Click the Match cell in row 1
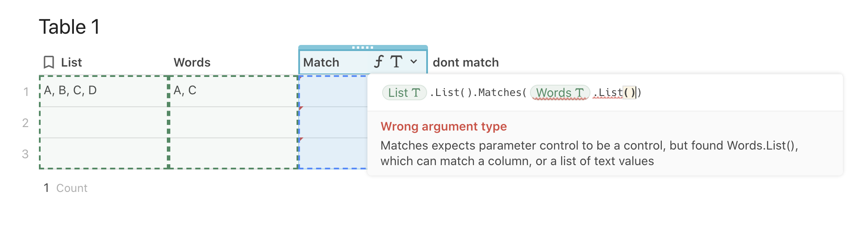The height and width of the screenshot is (236, 868). 333,91
